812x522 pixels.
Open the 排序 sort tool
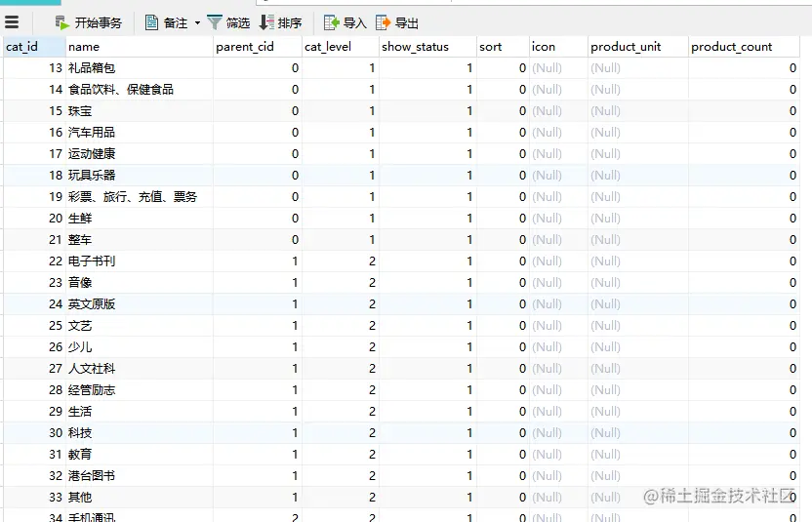click(x=280, y=22)
